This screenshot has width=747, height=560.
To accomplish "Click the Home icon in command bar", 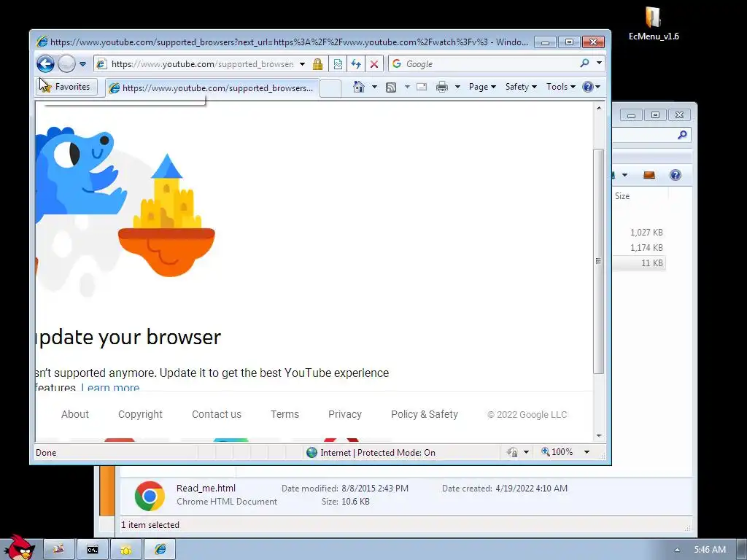I will [x=359, y=87].
